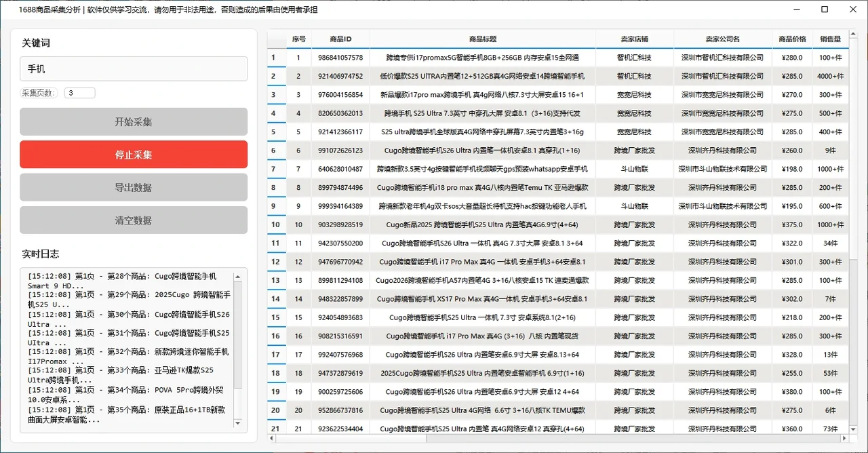Click title Cugo新品2025 跨境智能手机S25 Ultra
The image size is (868, 453).
[x=483, y=224]
